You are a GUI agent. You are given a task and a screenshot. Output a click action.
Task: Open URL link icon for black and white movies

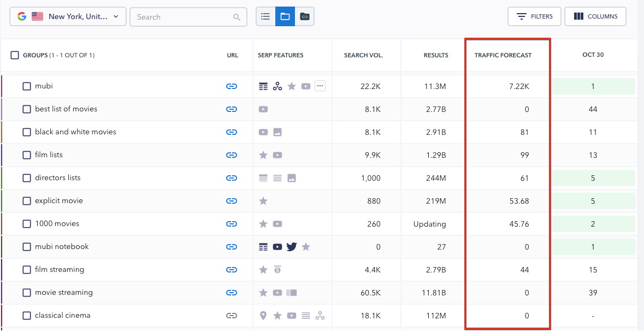[232, 132]
